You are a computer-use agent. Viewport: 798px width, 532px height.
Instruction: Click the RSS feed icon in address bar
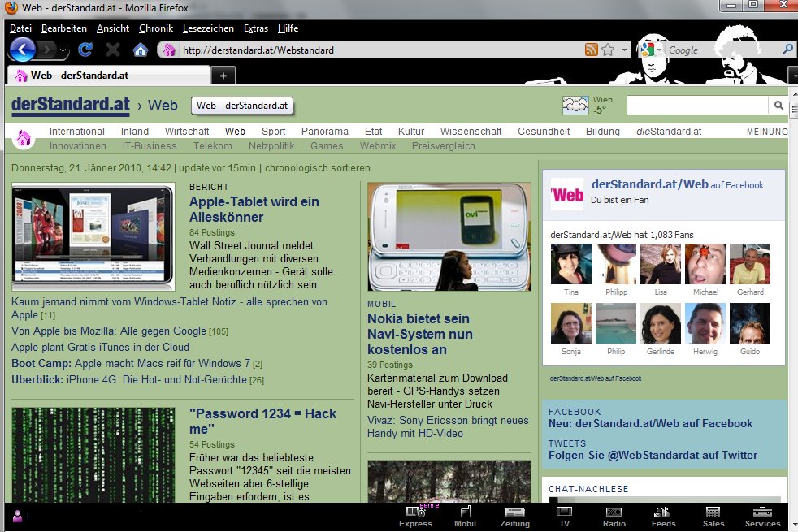[x=592, y=50]
